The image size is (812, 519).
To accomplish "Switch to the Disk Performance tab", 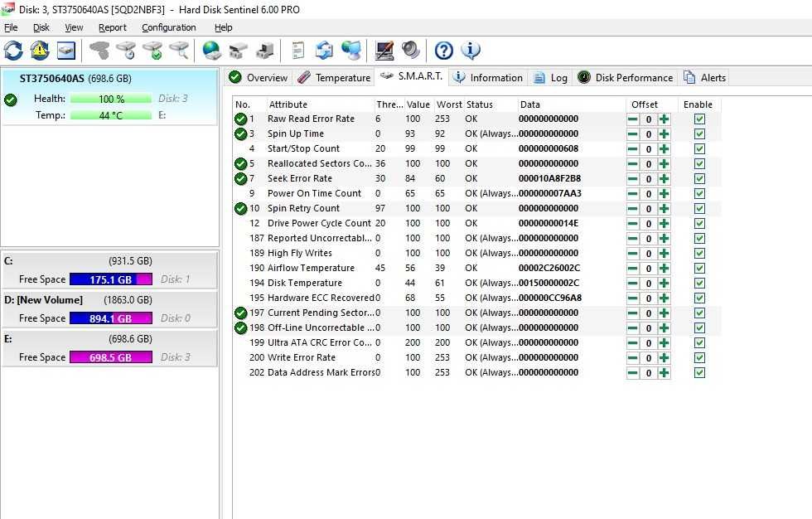I will pos(625,78).
